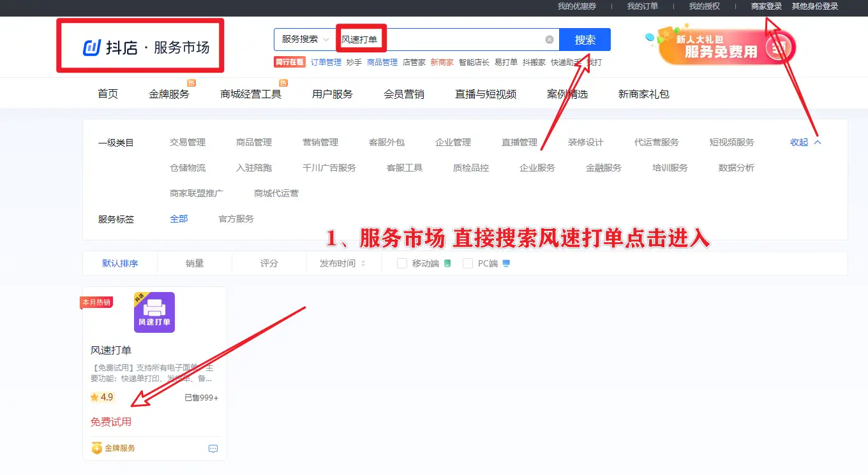Open 我的授权
The width and height of the screenshot is (868, 475).
tap(705, 6)
